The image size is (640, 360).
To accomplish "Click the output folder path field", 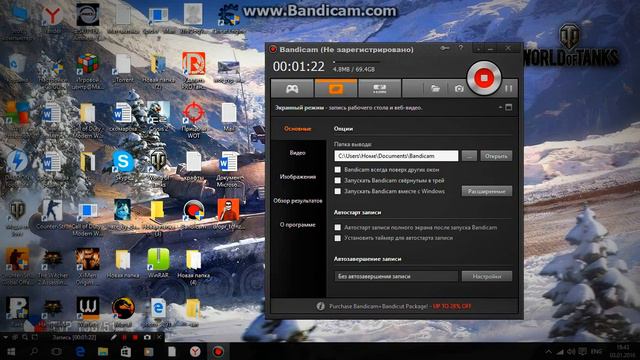I will [x=396, y=156].
